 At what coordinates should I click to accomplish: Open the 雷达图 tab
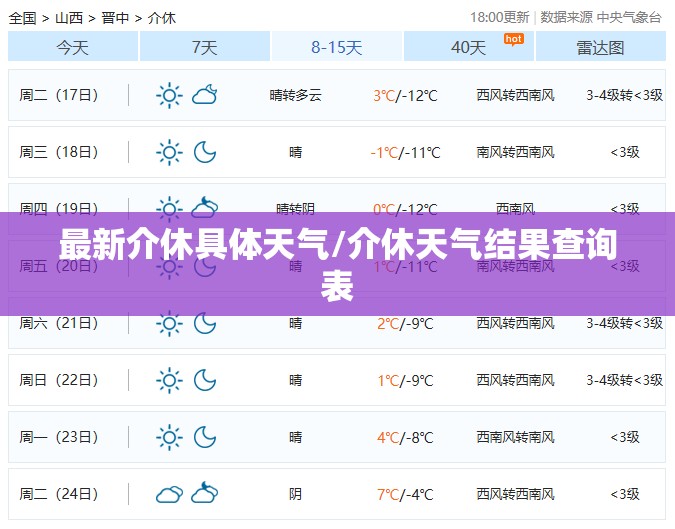601,46
